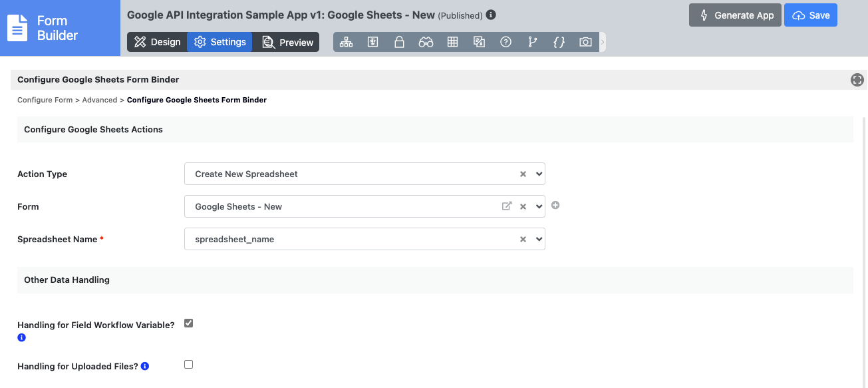Image resolution: width=868 pixels, height=388 pixels.
Task: Click the plus icon beside Form field
Action: pos(555,206)
